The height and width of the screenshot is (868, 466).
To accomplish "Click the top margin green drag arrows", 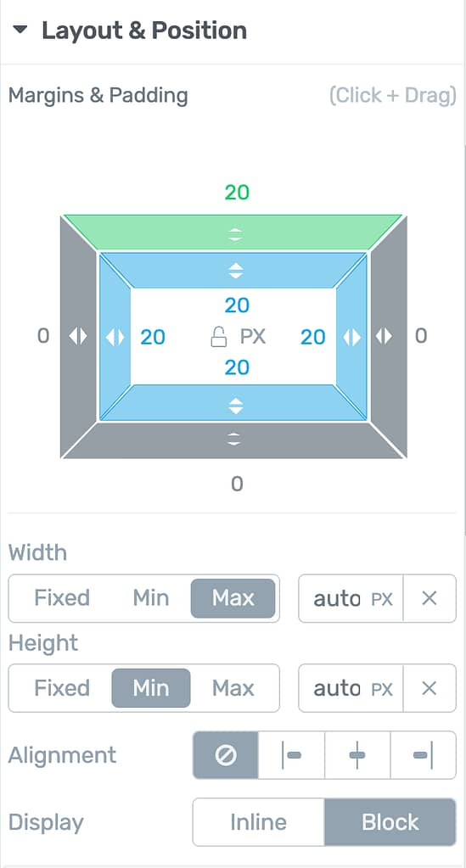I will [236, 234].
